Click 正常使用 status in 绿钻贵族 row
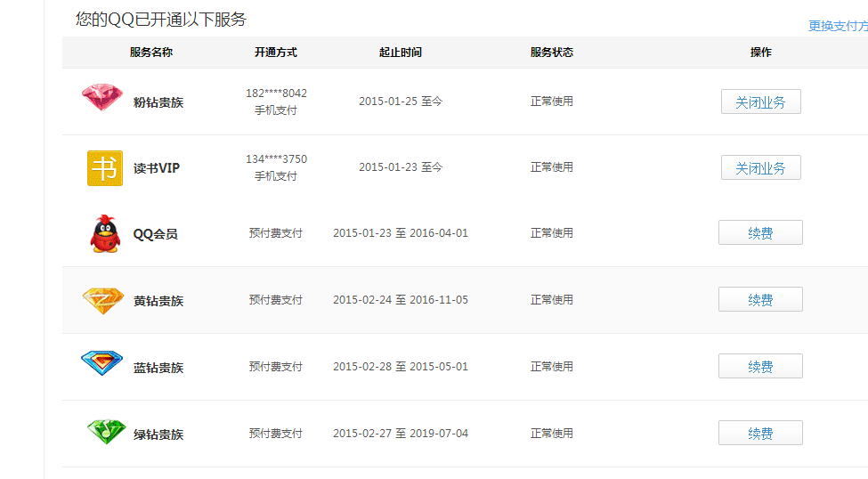 click(551, 433)
